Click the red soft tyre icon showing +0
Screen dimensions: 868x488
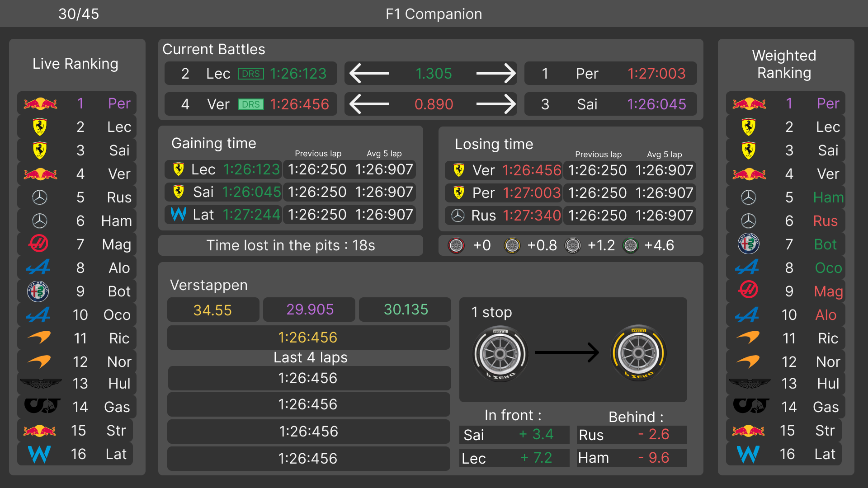456,245
